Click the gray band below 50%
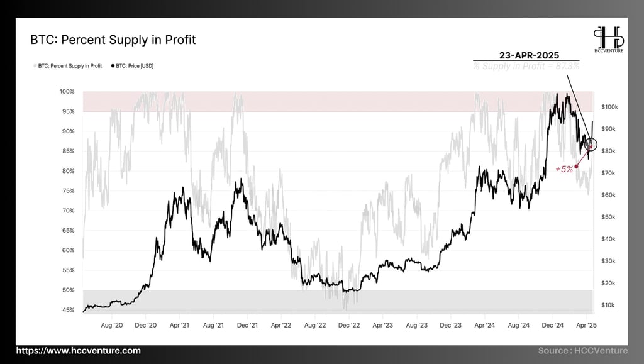This screenshot has height=364, width=644. point(338,302)
